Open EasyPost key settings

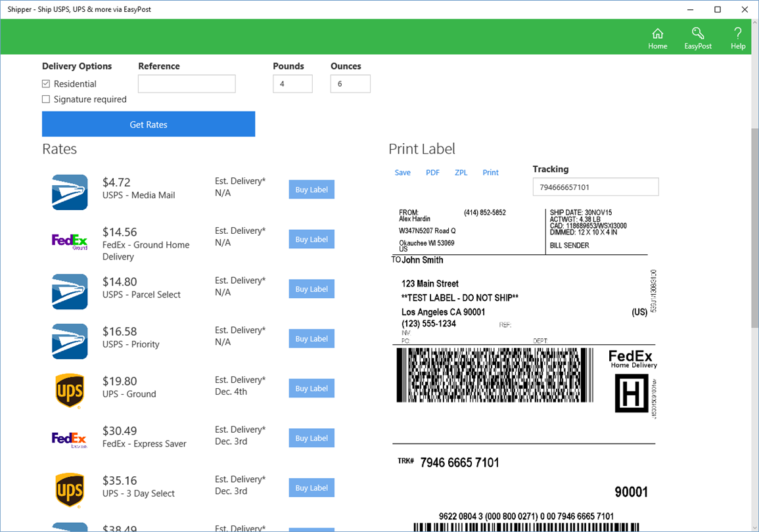coord(697,39)
